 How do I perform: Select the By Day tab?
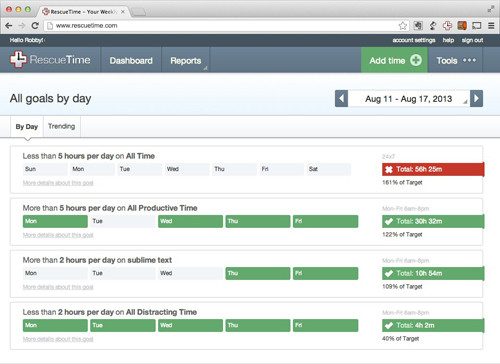coord(27,126)
